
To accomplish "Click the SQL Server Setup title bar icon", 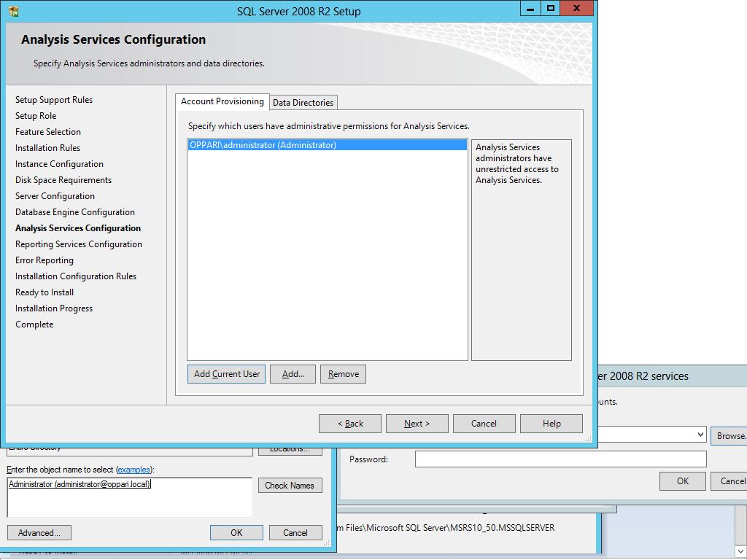I will 13,11.
